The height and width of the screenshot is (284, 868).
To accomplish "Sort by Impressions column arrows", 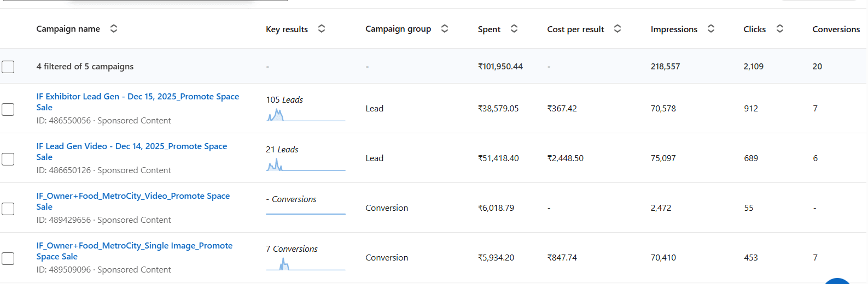I will pyautogui.click(x=711, y=28).
